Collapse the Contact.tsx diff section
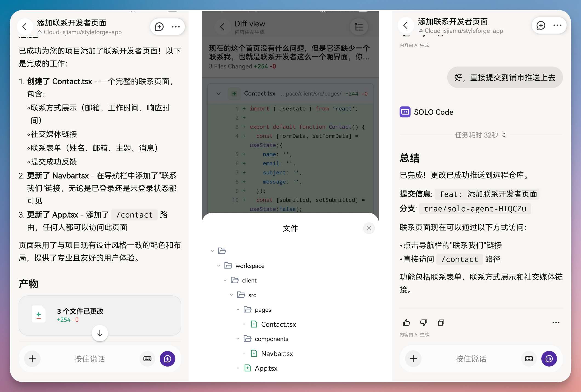The width and height of the screenshot is (581, 392). [219, 94]
